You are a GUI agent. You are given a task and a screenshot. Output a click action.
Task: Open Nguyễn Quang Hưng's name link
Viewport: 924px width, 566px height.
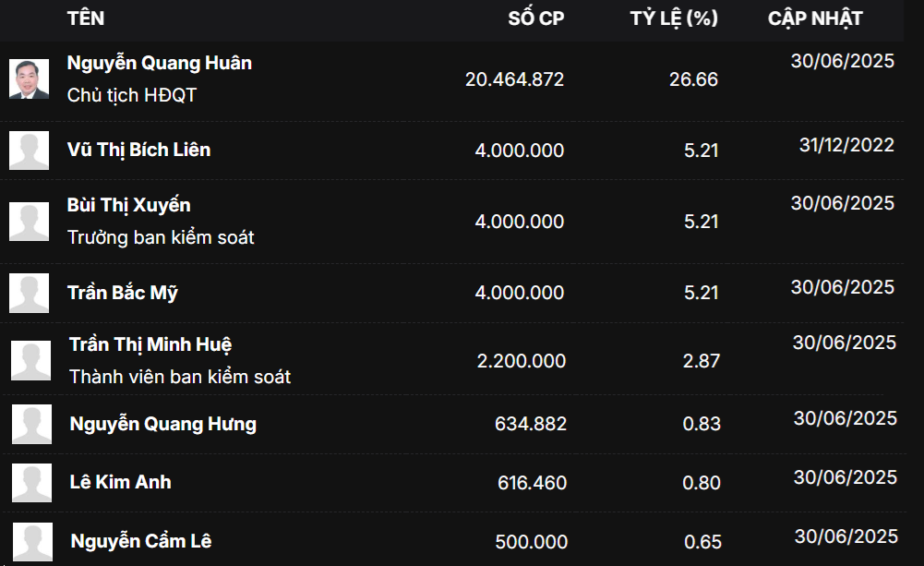[x=162, y=424]
